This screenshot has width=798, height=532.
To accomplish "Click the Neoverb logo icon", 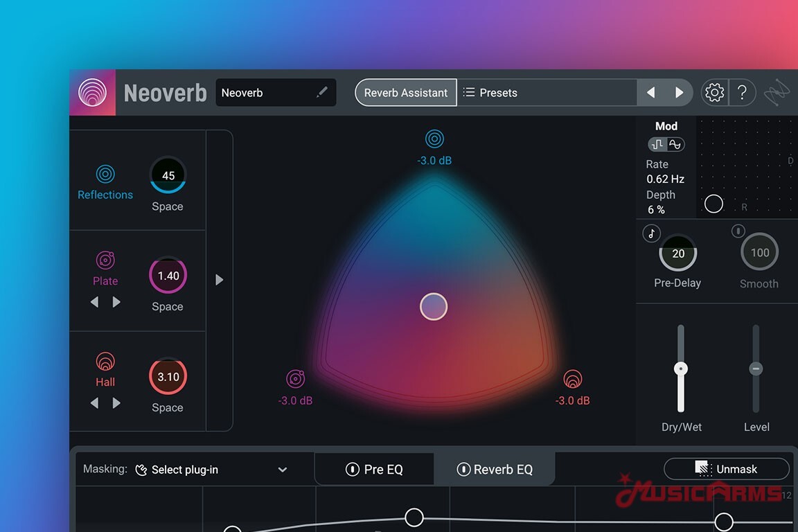I will (x=93, y=92).
